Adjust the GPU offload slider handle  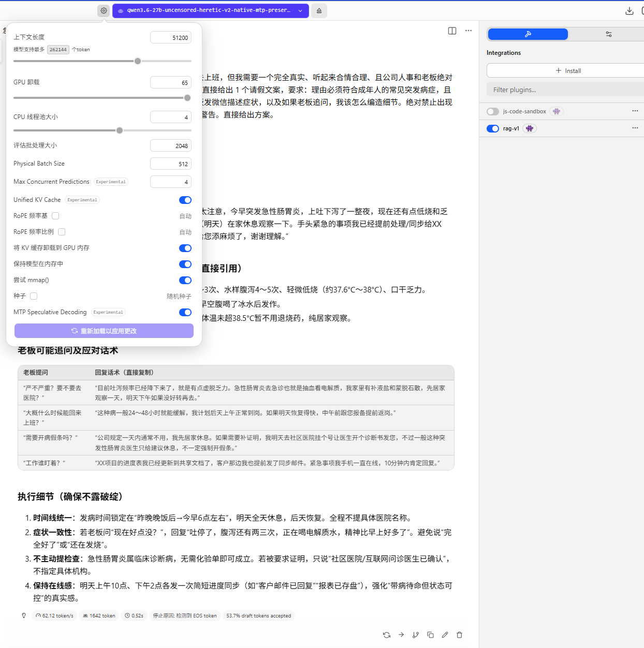[187, 98]
